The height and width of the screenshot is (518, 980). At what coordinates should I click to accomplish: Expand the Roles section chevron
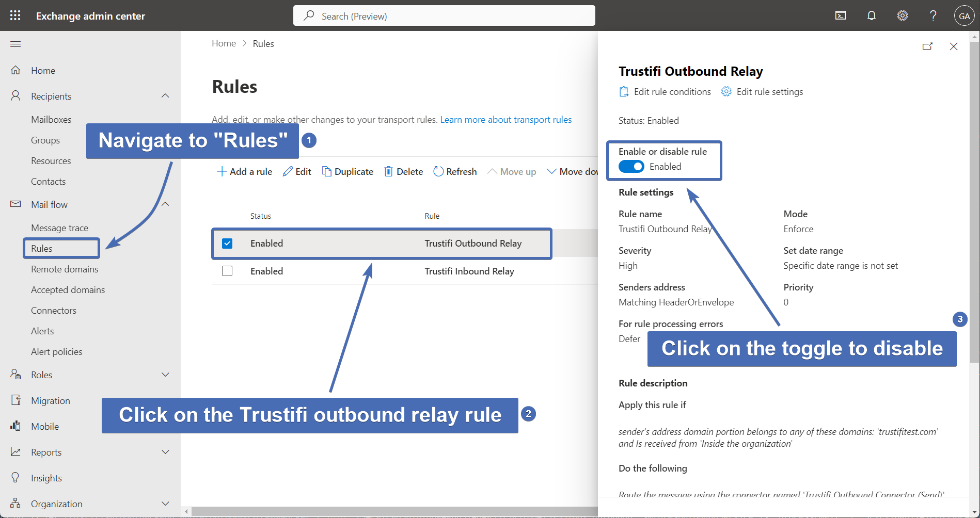click(x=165, y=375)
